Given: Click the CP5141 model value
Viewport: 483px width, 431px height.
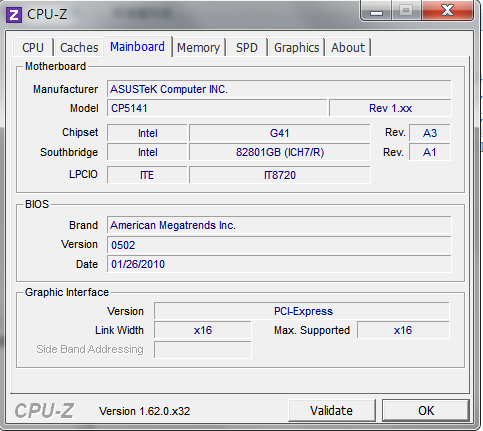Looking at the screenshot, I should click(217, 108).
